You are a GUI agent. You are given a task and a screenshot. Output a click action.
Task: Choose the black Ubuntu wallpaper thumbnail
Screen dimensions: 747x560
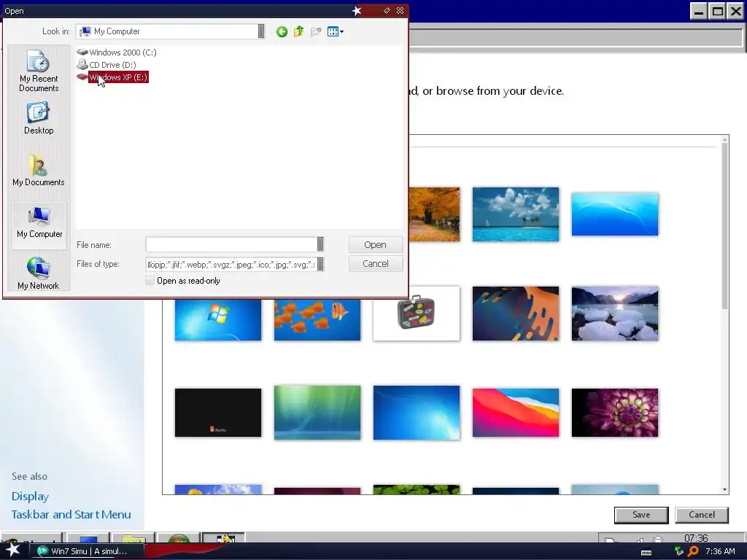(217, 413)
